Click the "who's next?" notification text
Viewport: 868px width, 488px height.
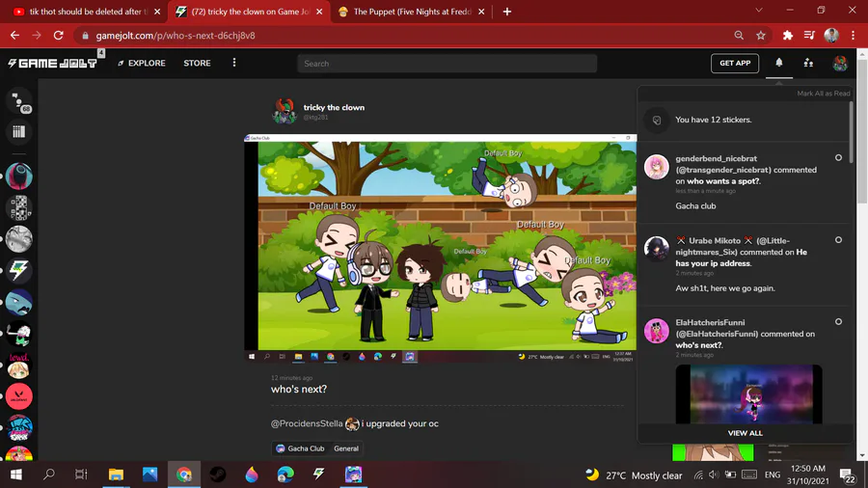click(698, 345)
